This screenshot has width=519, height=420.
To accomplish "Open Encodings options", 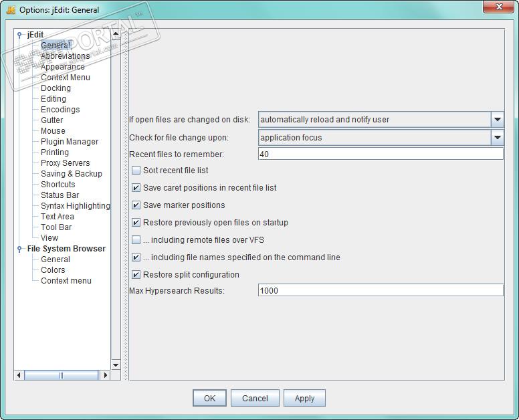I will 60,109.
